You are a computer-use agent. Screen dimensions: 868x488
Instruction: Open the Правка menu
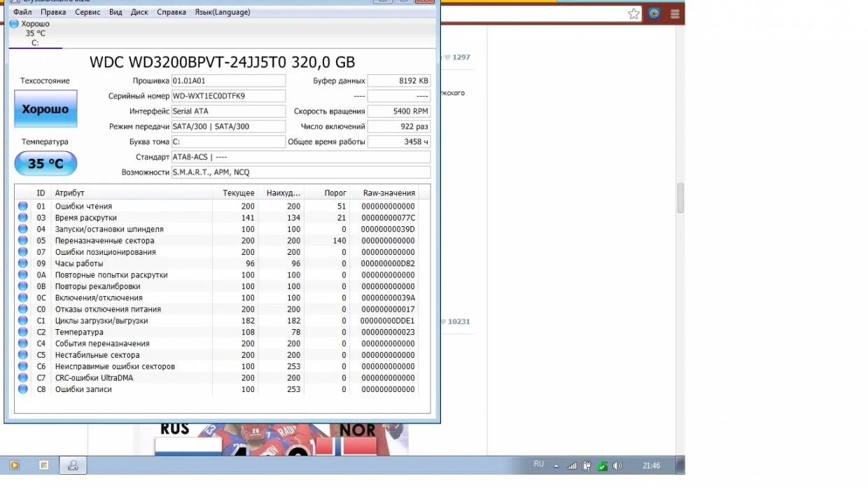click(53, 12)
